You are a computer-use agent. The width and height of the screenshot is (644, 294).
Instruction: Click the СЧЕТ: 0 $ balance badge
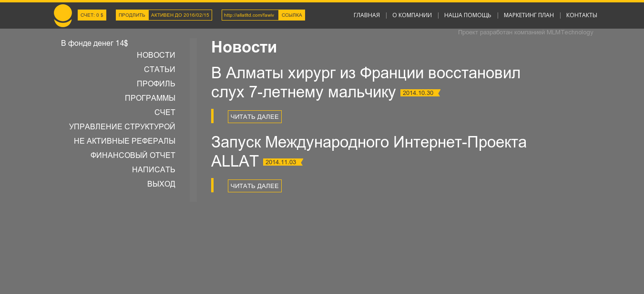[92, 15]
